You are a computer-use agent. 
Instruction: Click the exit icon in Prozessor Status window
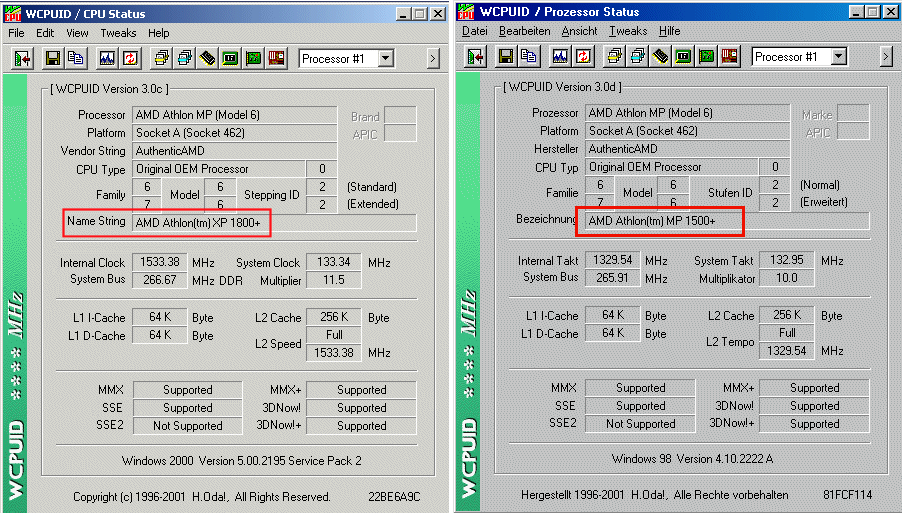pos(476,56)
